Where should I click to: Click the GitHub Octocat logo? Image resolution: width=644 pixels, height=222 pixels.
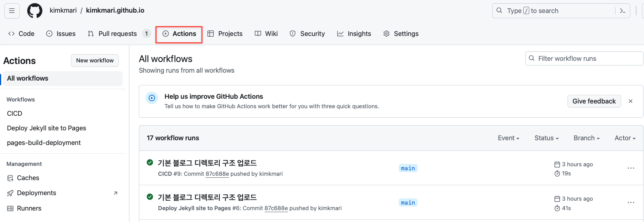[x=35, y=11]
